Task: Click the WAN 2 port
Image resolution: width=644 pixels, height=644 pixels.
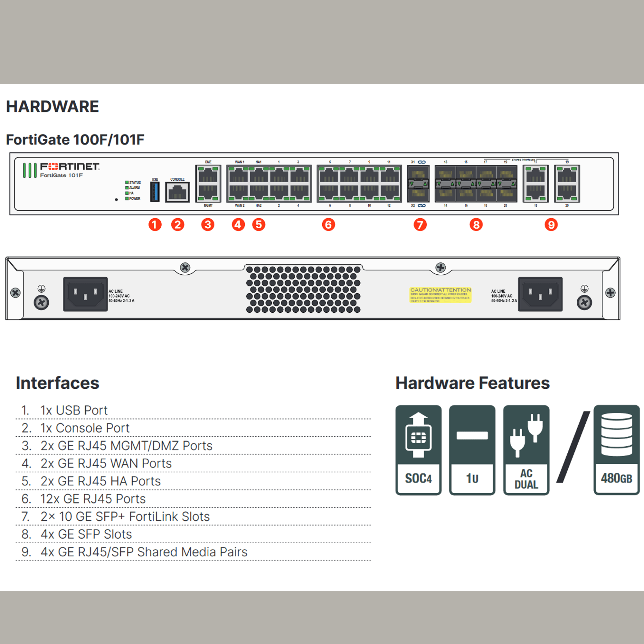Action: [x=239, y=193]
